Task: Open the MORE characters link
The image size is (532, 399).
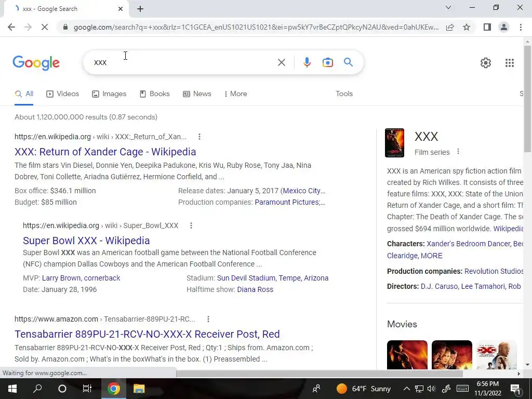Action: click(x=432, y=256)
